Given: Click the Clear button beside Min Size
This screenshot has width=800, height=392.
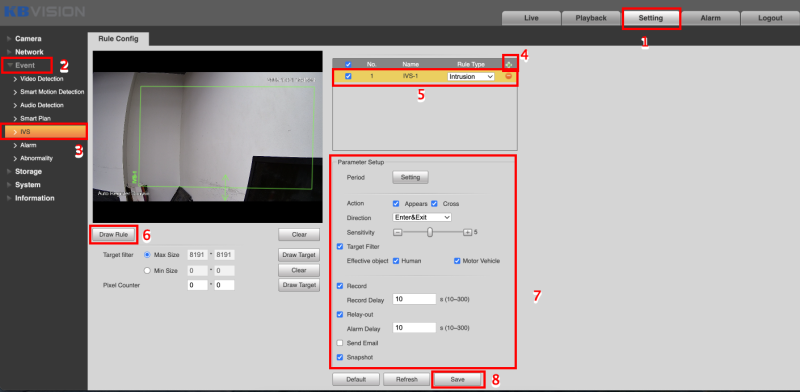Looking at the screenshot, I should (299, 270).
